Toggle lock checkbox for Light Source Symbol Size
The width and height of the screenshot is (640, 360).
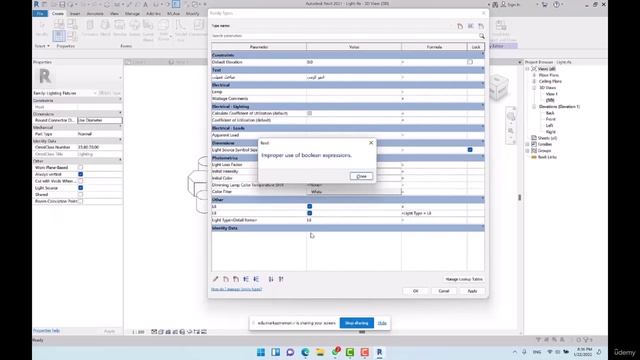(x=470, y=150)
